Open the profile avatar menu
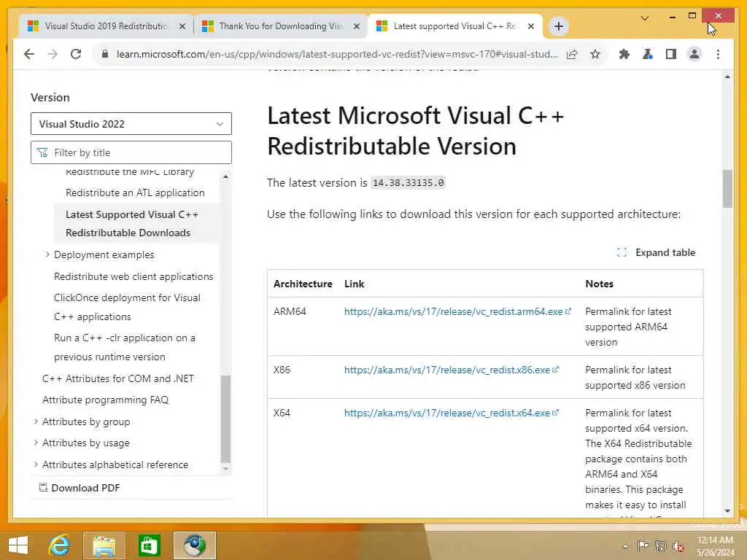This screenshot has width=747, height=560. (694, 54)
